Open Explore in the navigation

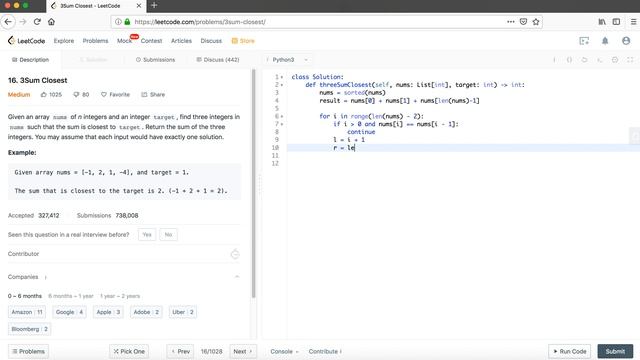click(x=64, y=41)
